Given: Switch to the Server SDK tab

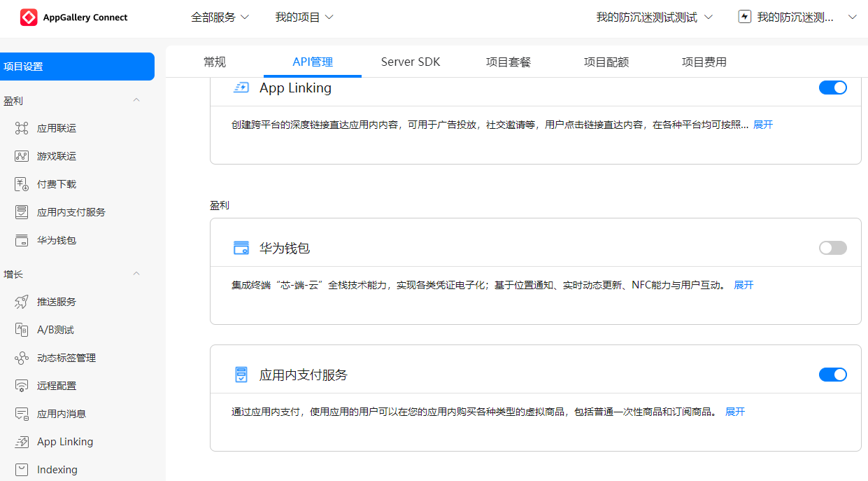Looking at the screenshot, I should coord(411,62).
